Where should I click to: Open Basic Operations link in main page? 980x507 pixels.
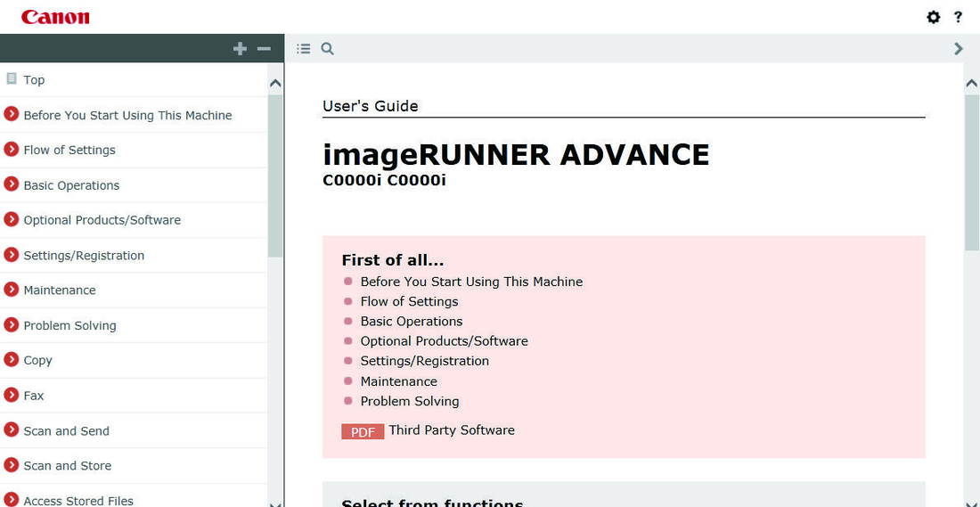(412, 322)
